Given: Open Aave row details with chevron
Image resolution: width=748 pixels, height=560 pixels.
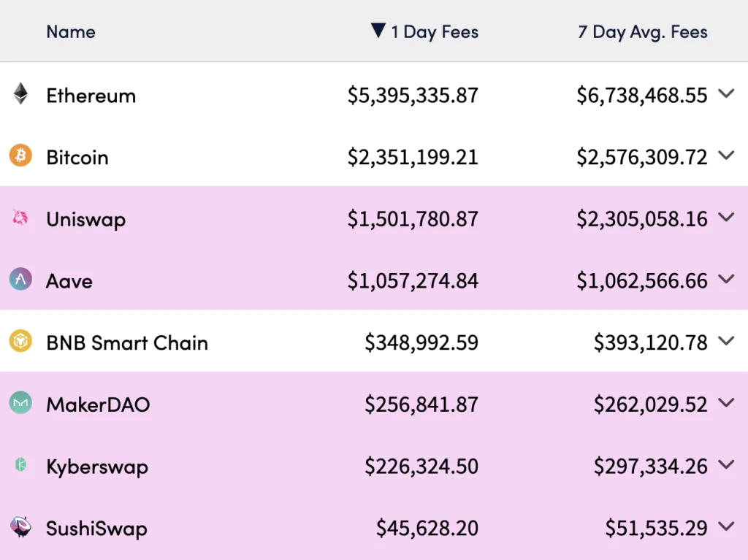Looking at the screenshot, I should coord(725,279).
